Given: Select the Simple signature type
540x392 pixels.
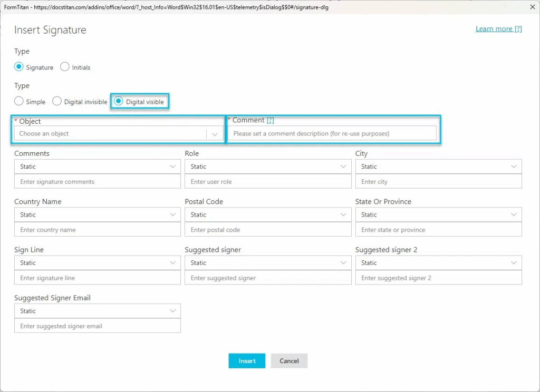Looking at the screenshot, I should 19,101.
